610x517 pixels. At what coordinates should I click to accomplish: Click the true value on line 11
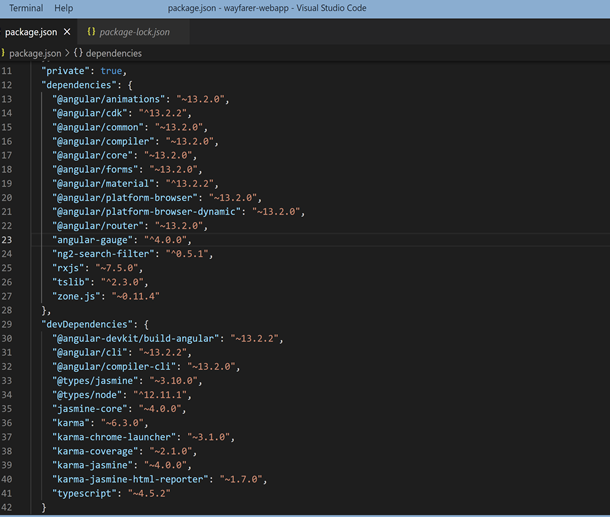[111, 71]
